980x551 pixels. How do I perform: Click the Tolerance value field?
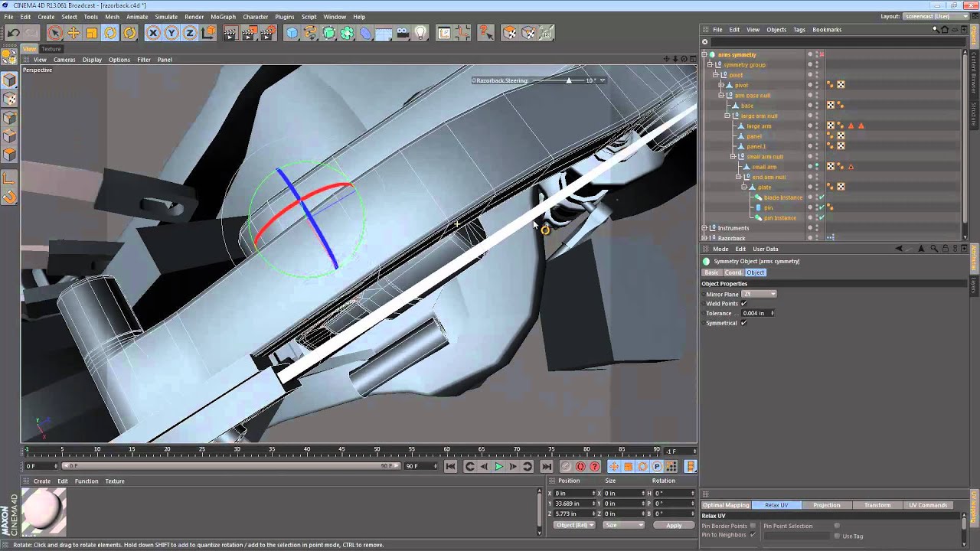(x=756, y=313)
